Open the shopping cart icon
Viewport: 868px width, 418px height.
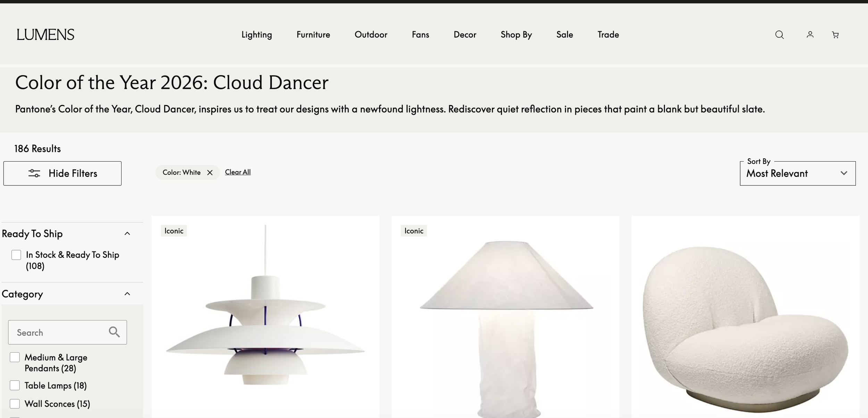pos(835,35)
